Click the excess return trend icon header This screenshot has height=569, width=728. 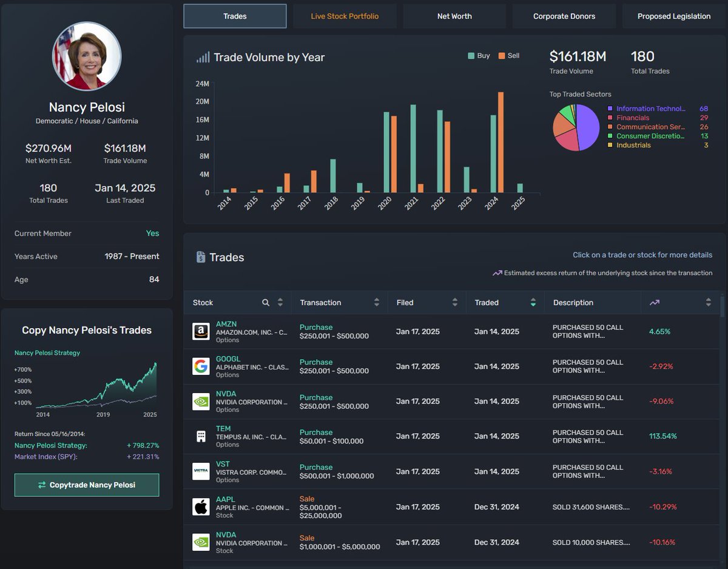click(654, 302)
